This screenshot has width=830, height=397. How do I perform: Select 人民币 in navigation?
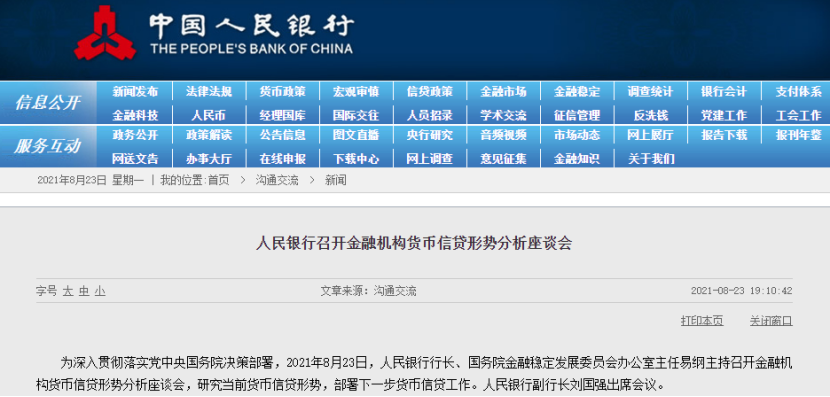pyautogui.click(x=209, y=115)
